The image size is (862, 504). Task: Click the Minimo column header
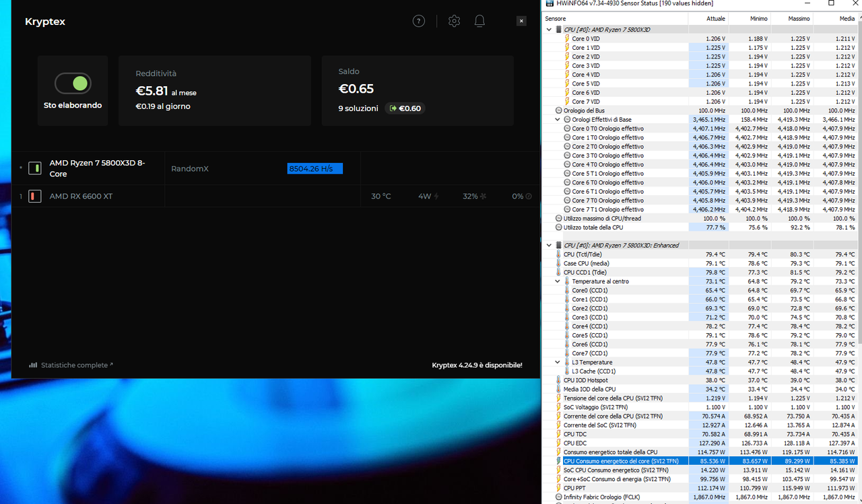[x=750, y=18]
